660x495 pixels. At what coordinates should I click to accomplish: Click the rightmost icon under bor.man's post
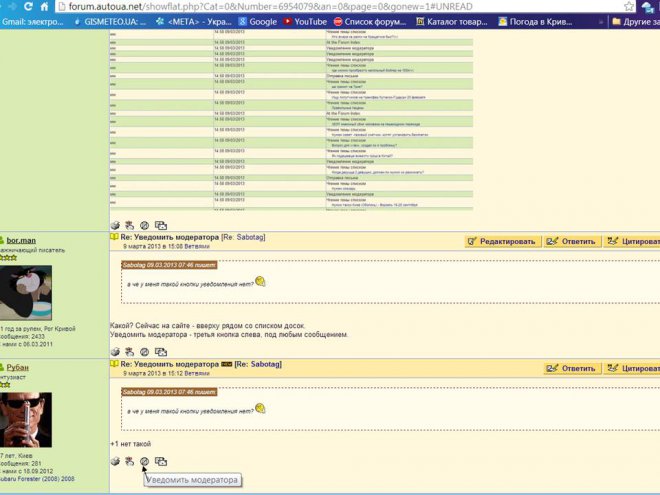pos(161,352)
